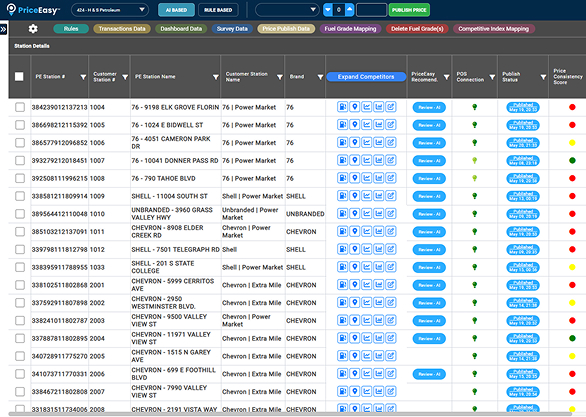The height and width of the screenshot is (417, 586).
Task: Open line chart for station 1011
Action: (367, 232)
